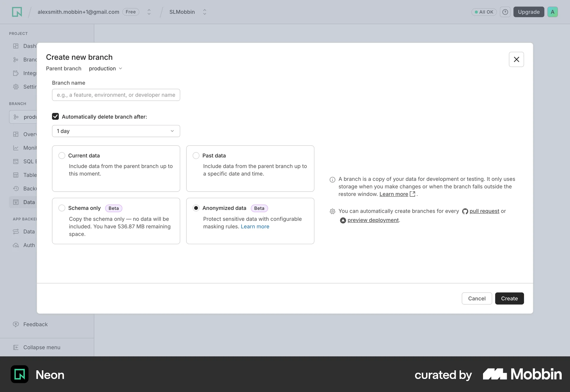Click the Dashboard sidebar icon
The width and height of the screenshot is (570, 392).
point(16,46)
